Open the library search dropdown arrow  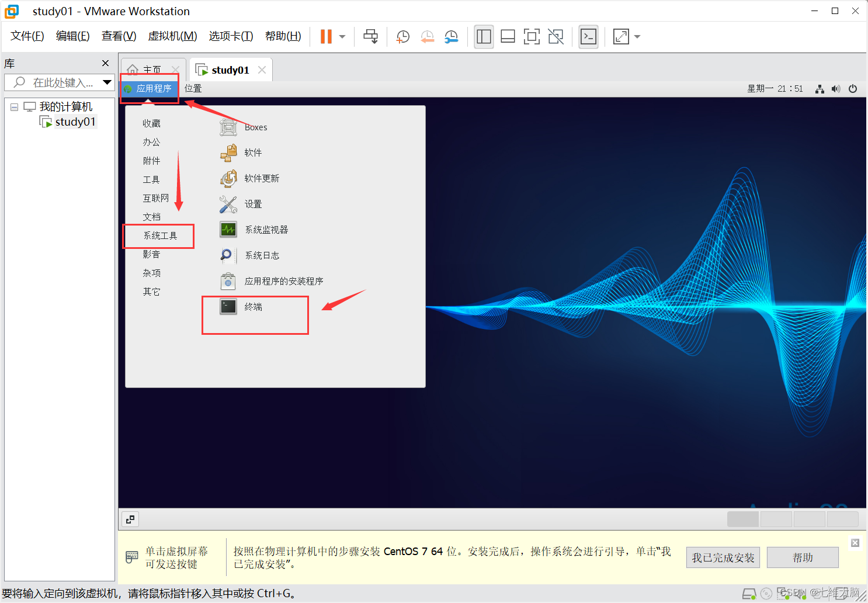[x=107, y=82]
